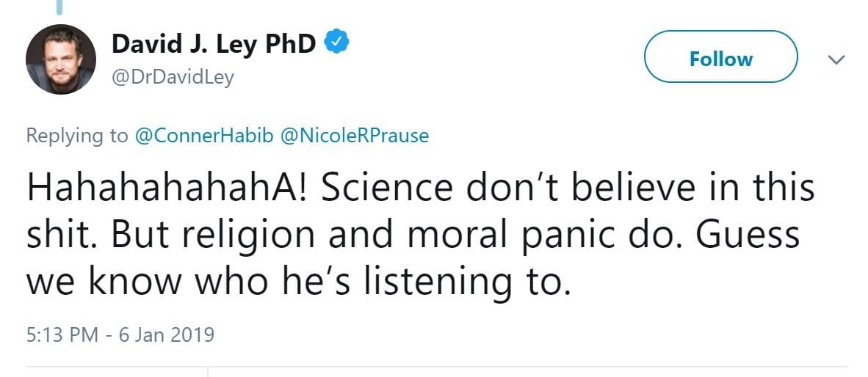Click the 6 Jan 2019 date
This screenshot has width=868, height=377.
coord(169,335)
